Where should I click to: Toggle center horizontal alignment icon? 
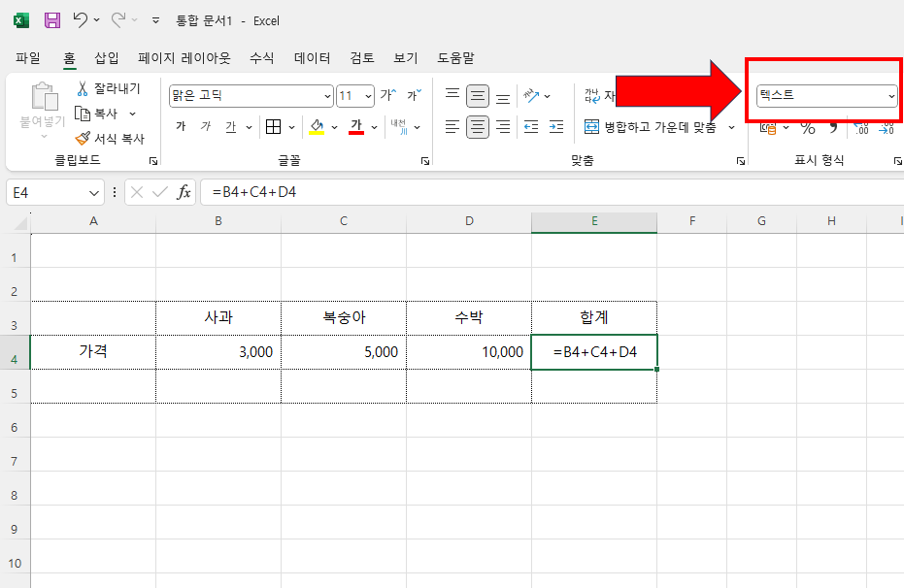pos(478,127)
